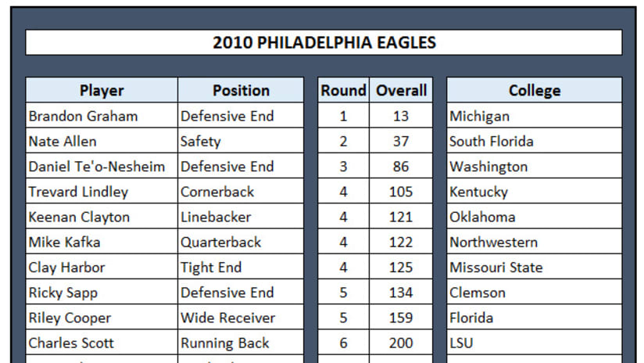
Task: Click the Overall column header
Action: [x=401, y=90]
